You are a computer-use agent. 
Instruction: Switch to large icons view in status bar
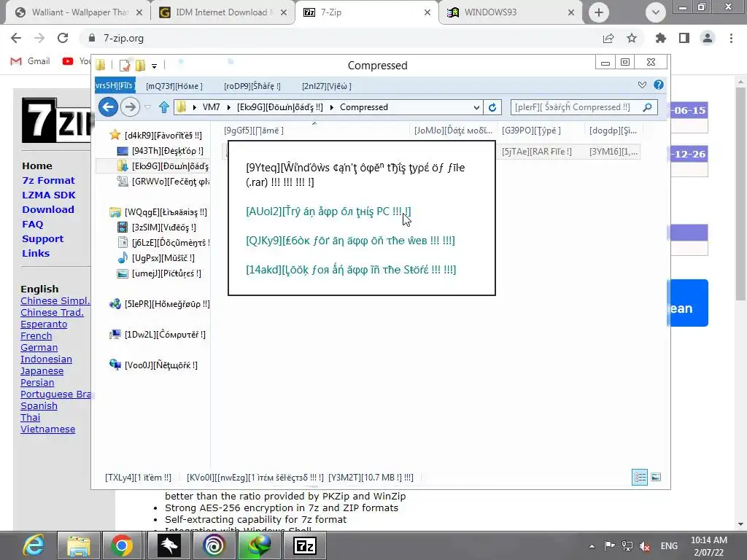(x=656, y=477)
